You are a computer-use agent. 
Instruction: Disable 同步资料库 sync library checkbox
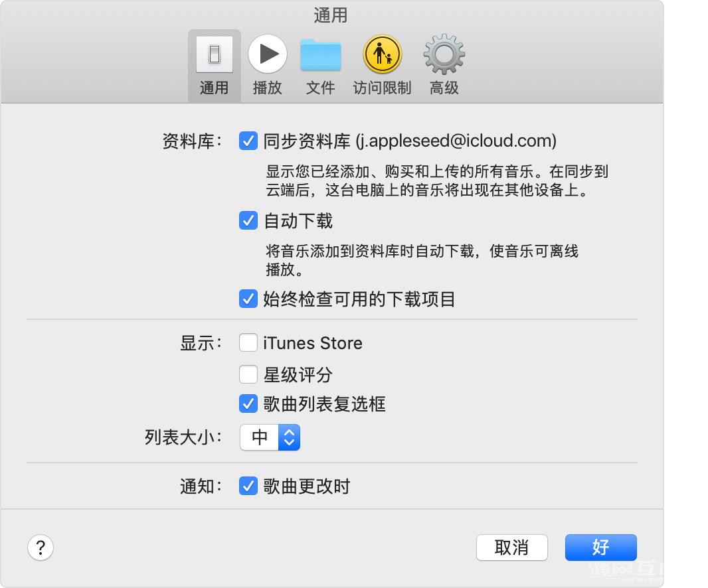[248, 141]
